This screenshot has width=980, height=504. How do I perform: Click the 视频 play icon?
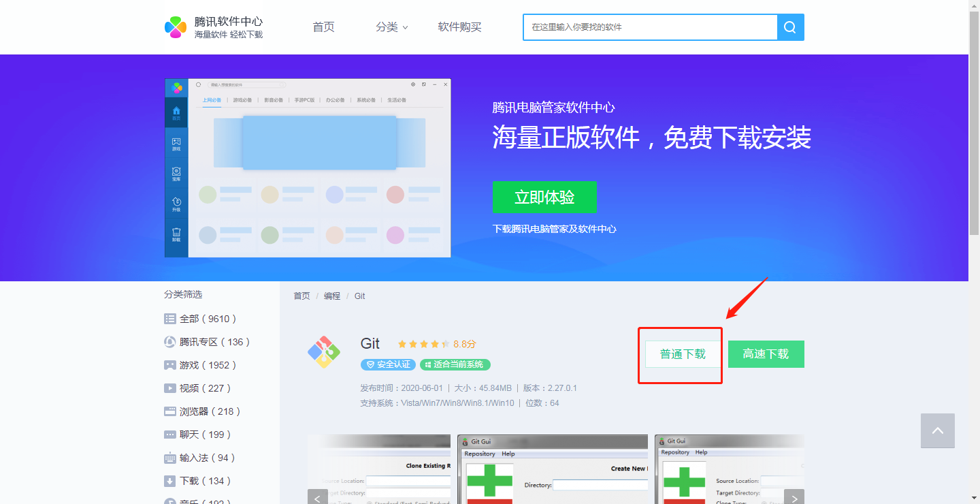[x=170, y=388]
